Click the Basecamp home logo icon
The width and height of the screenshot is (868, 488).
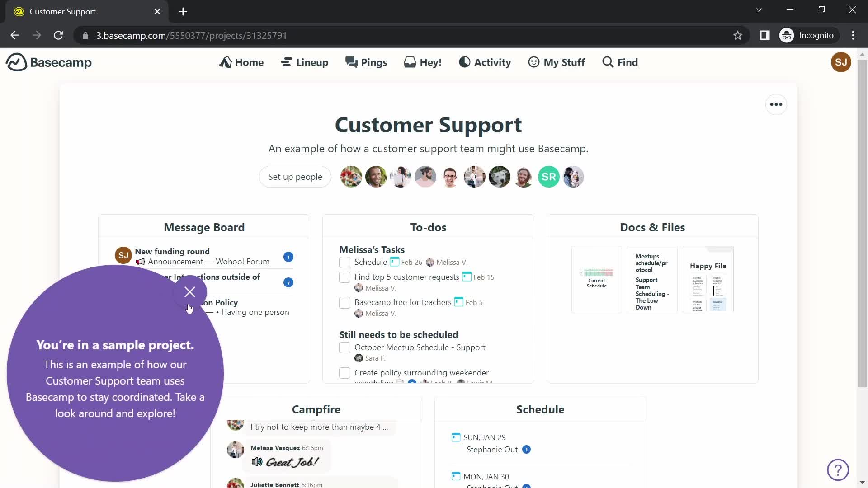point(15,62)
